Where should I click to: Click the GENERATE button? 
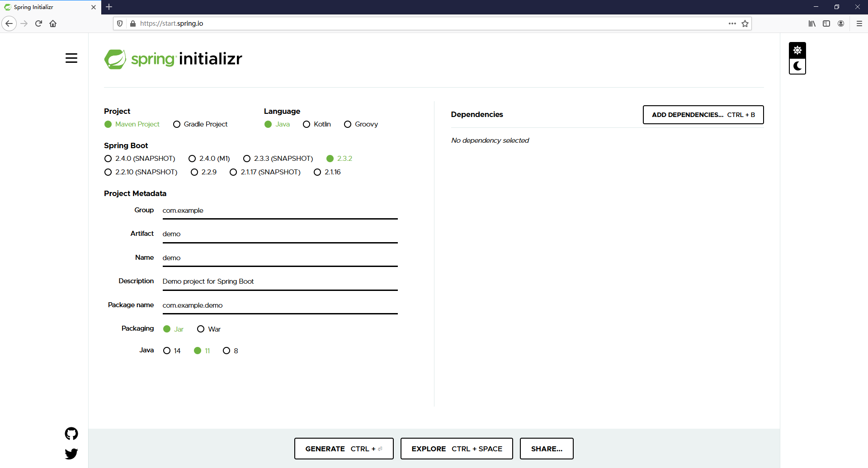pos(344,449)
